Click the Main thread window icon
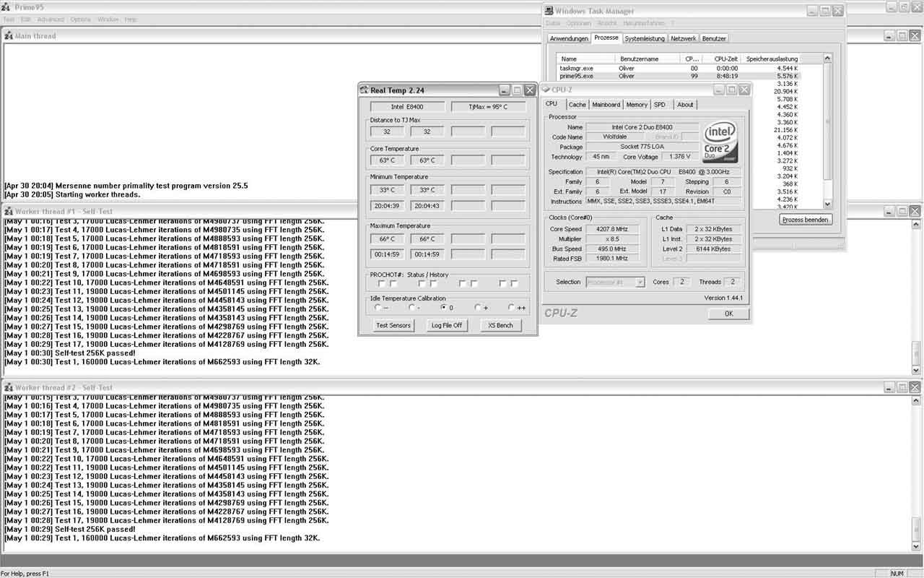 point(9,35)
